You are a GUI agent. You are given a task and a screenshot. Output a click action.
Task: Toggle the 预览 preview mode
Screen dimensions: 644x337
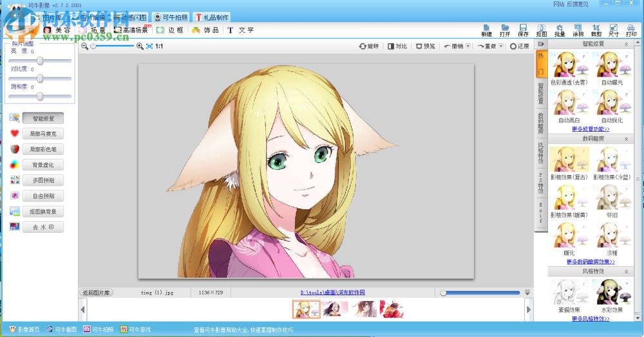click(426, 46)
